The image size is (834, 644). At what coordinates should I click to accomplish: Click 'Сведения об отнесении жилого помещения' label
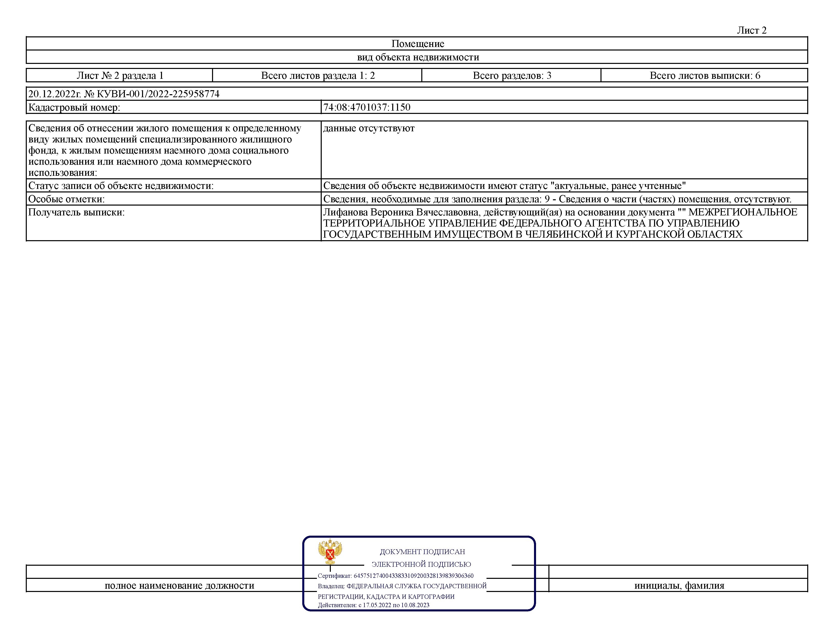tap(165, 150)
